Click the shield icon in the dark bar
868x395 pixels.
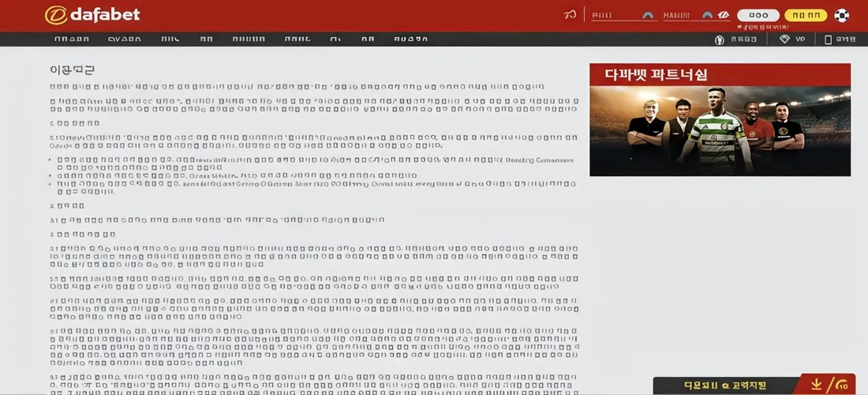point(719,39)
